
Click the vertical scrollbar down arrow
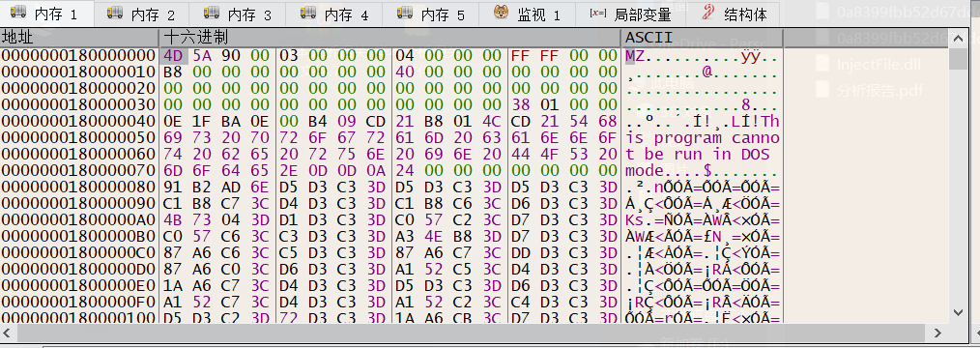pos(957,312)
